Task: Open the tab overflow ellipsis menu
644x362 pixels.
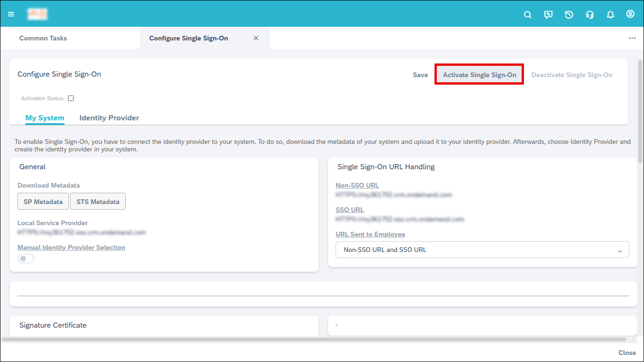Action: click(x=632, y=38)
